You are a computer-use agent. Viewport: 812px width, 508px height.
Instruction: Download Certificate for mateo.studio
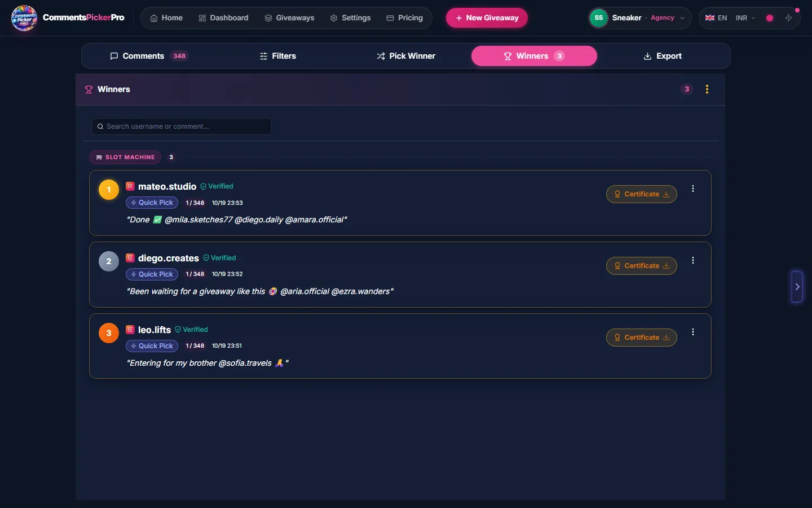tap(642, 194)
